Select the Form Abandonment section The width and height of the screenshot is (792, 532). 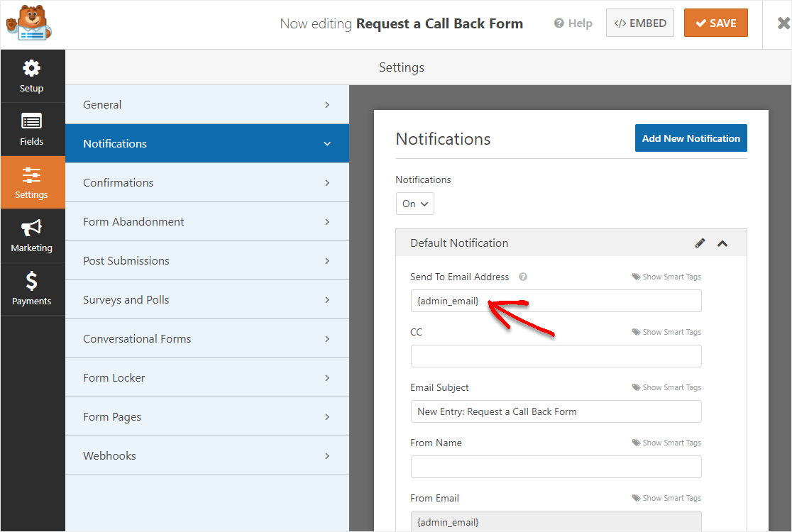click(x=207, y=221)
